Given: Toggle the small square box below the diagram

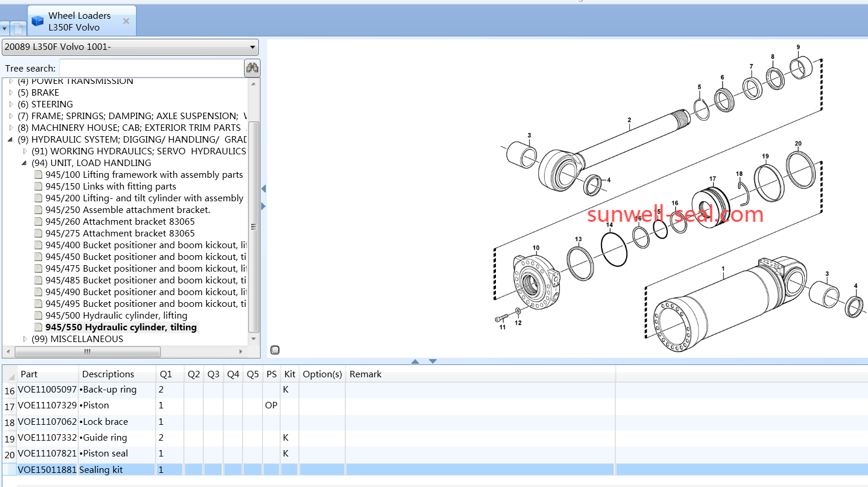Looking at the screenshot, I should pyautogui.click(x=275, y=350).
